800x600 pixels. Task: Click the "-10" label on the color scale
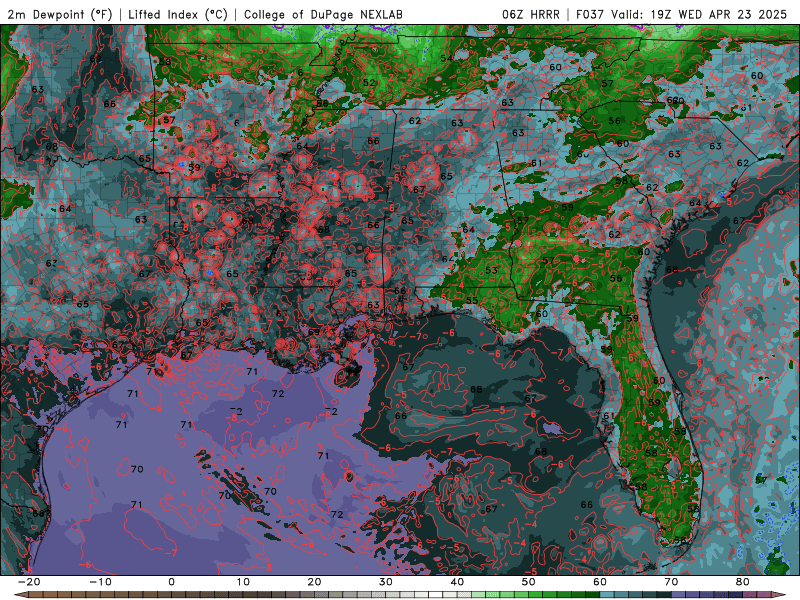point(100,582)
